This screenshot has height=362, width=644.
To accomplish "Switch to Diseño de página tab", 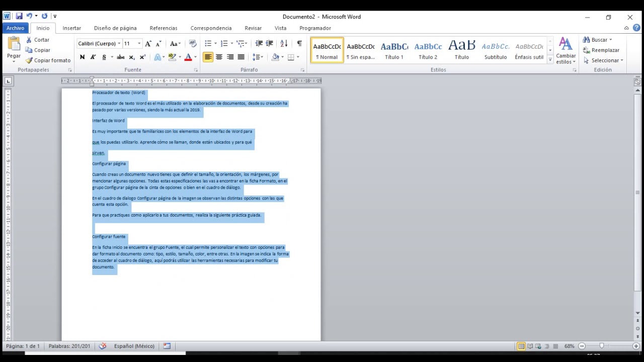I will pyautogui.click(x=115, y=28).
